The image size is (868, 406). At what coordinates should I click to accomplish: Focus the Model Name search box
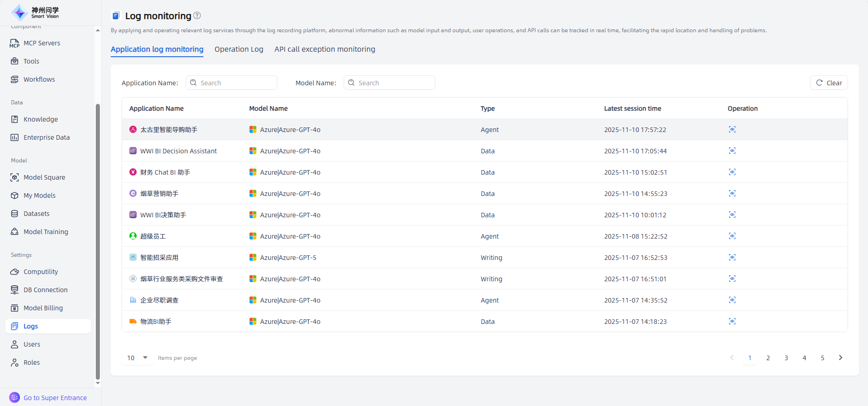tap(390, 83)
